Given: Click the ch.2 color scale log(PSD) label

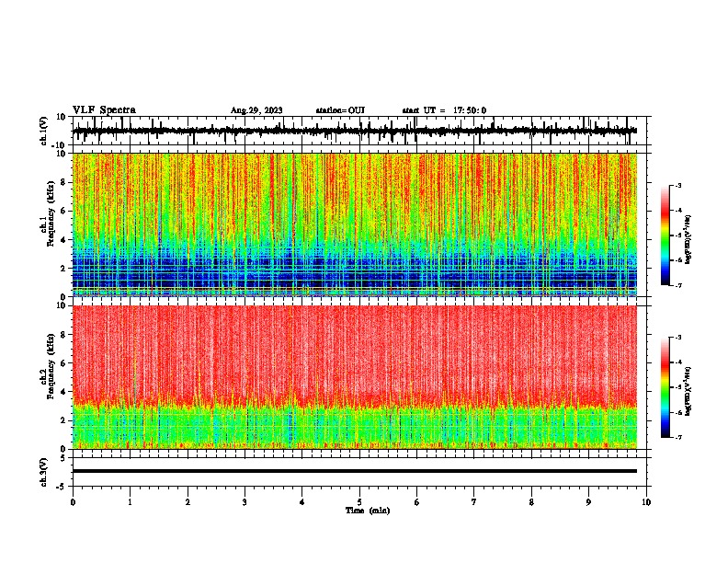Looking at the screenshot, I should pos(688,392).
